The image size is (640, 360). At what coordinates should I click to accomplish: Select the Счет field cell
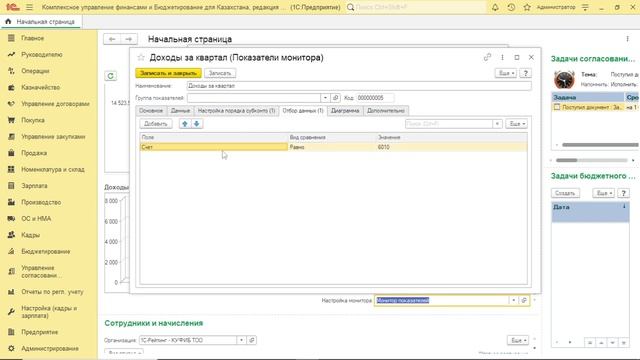point(214,147)
